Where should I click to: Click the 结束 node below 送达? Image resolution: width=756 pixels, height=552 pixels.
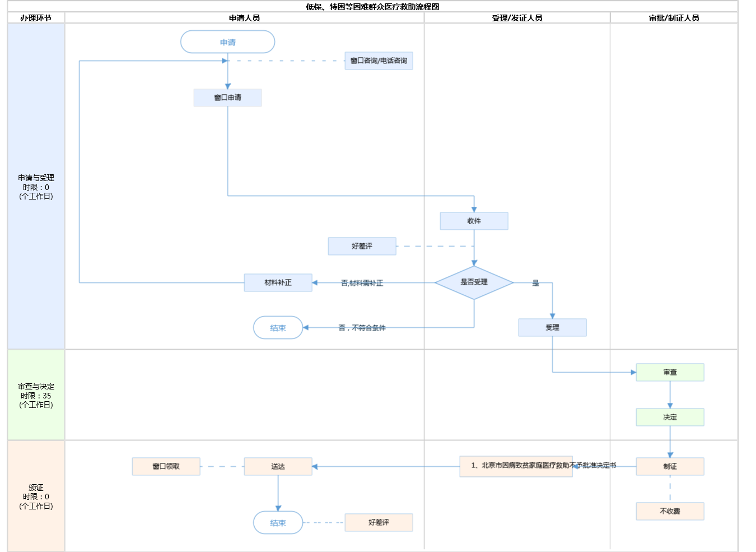(x=278, y=523)
